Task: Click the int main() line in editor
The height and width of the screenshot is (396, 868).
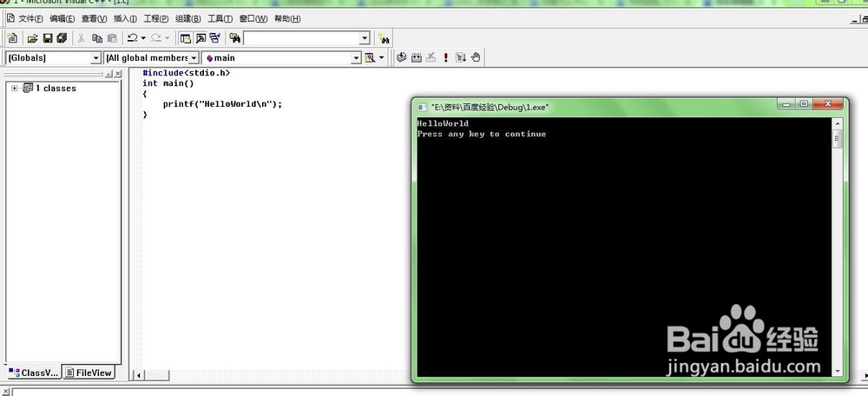Action: [168, 83]
